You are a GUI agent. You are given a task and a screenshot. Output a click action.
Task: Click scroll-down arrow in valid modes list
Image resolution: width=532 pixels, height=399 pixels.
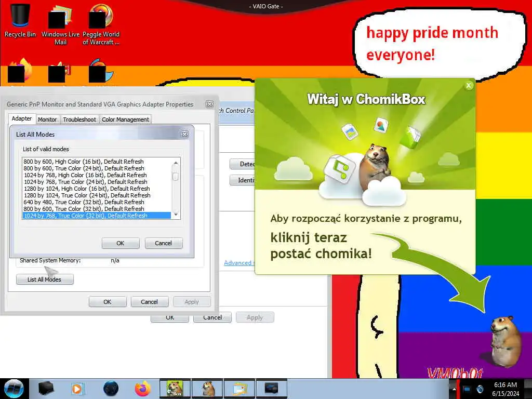pyautogui.click(x=176, y=215)
